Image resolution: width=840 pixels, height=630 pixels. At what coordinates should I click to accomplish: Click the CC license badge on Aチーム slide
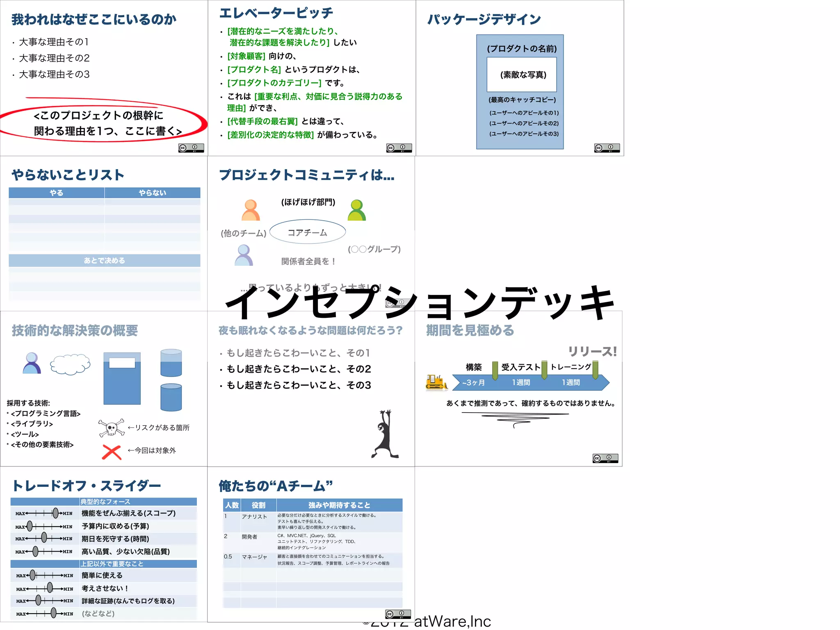(398, 614)
